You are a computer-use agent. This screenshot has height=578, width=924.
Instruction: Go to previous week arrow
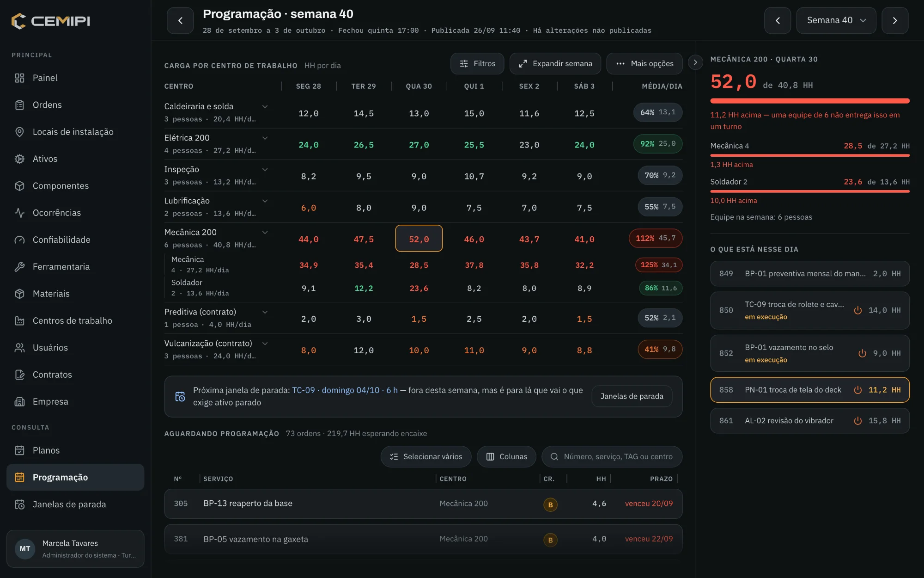click(778, 20)
